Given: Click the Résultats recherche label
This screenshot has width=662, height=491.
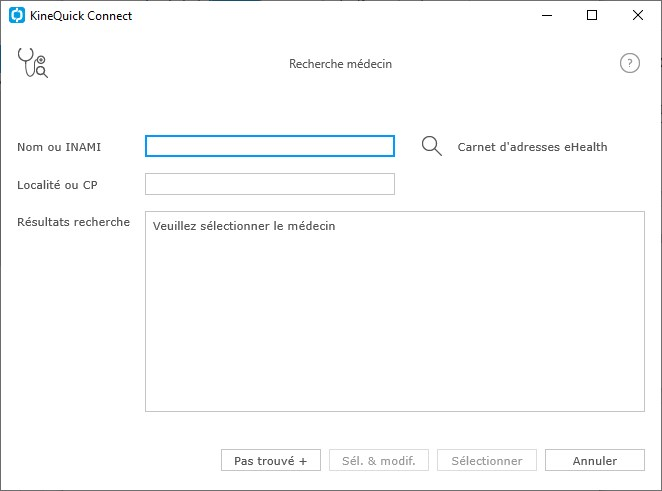Looking at the screenshot, I should [73, 222].
